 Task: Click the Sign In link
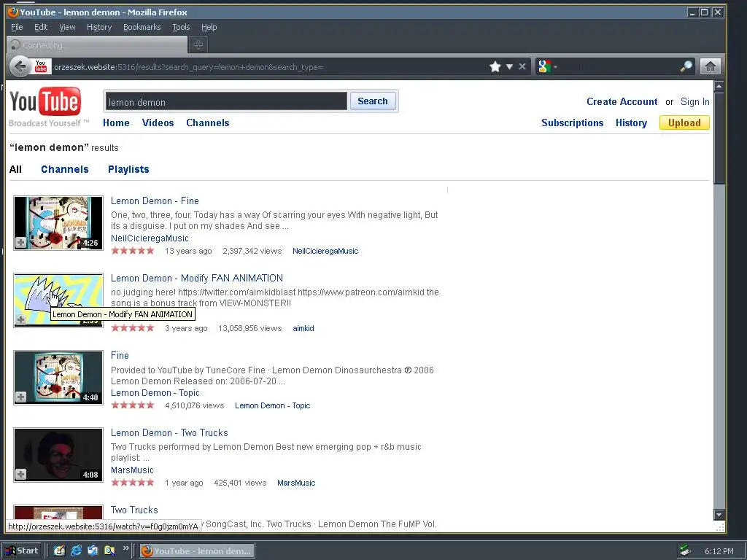(x=694, y=101)
